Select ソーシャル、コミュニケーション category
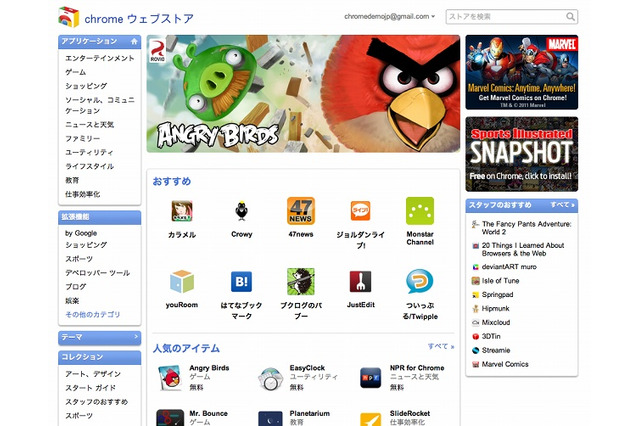 pos(100,105)
